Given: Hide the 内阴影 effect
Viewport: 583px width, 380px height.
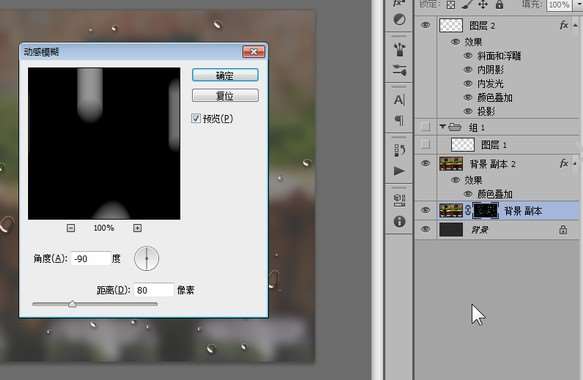Looking at the screenshot, I should (x=468, y=70).
